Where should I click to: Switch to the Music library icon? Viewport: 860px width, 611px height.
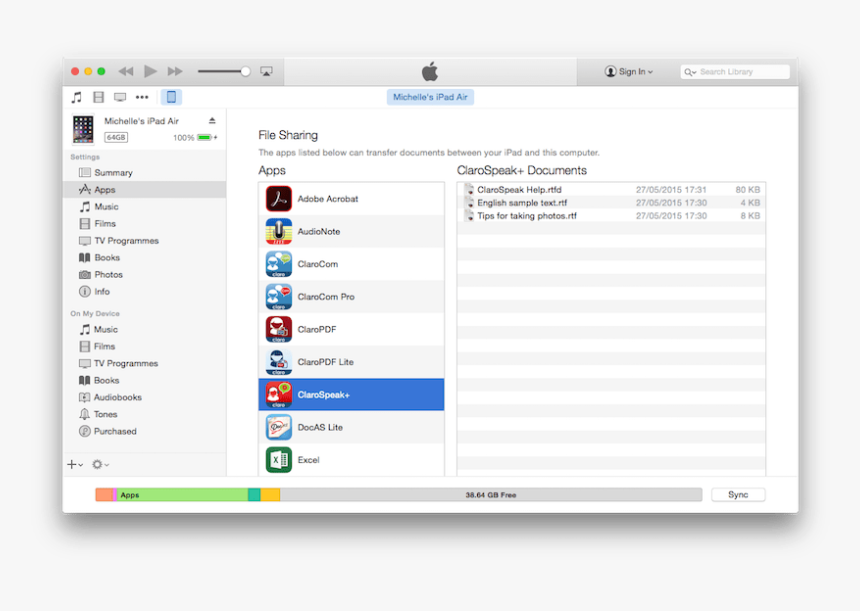click(x=77, y=97)
